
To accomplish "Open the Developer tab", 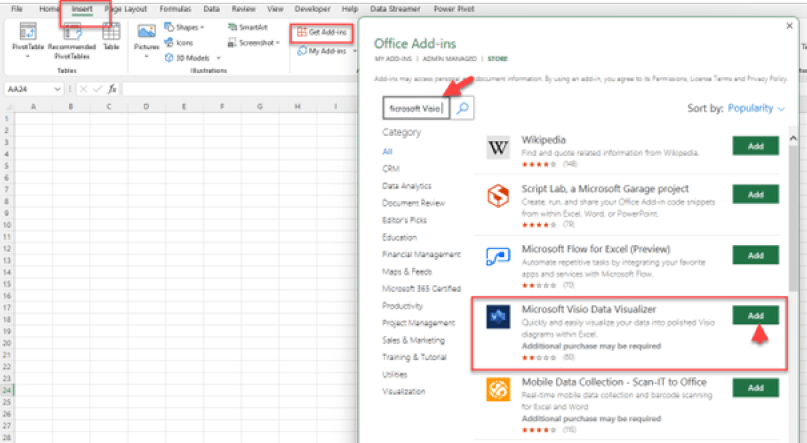I will click(x=312, y=9).
